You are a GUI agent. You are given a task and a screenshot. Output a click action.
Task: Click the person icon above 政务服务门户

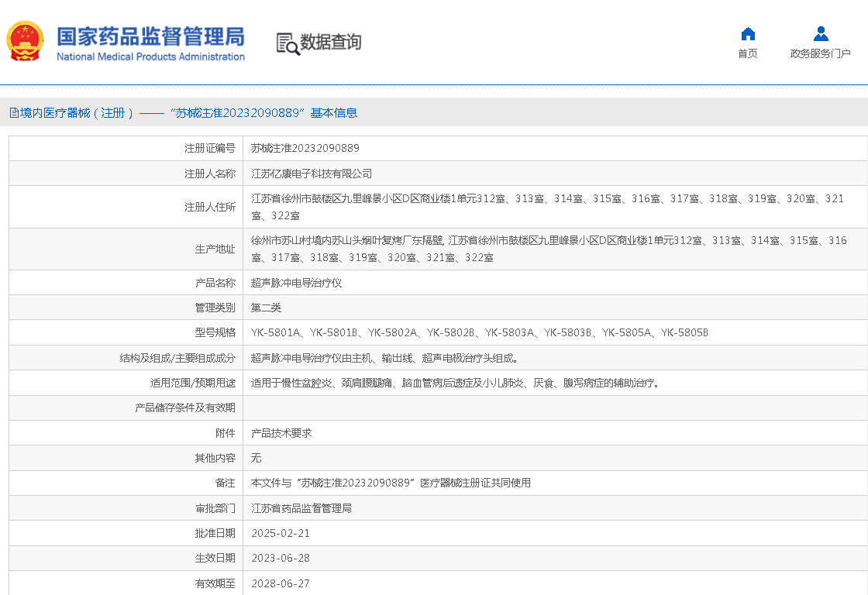click(x=821, y=33)
